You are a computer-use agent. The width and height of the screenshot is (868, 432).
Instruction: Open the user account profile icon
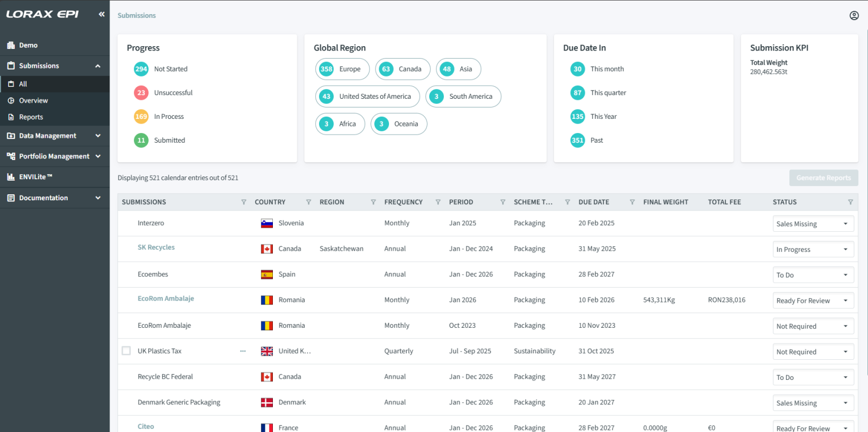click(x=854, y=16)
